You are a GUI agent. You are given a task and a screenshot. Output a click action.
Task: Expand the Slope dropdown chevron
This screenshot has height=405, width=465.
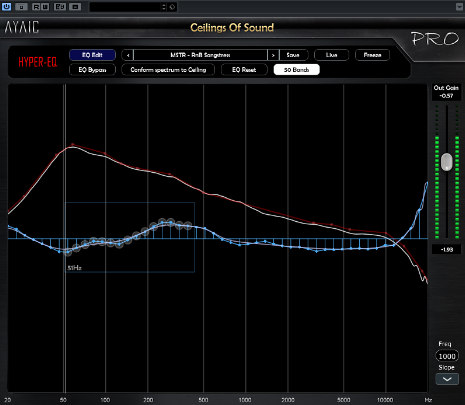447,379
